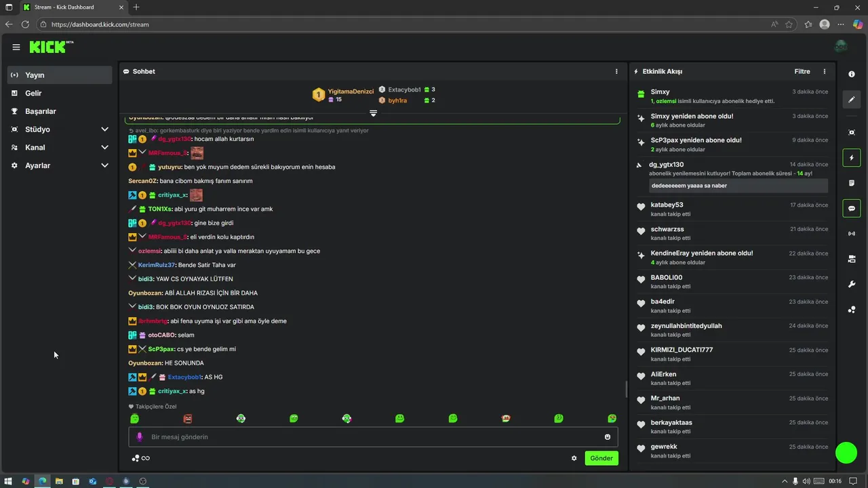
Task: Select the last emote in emote row
Action: point(612,419)
